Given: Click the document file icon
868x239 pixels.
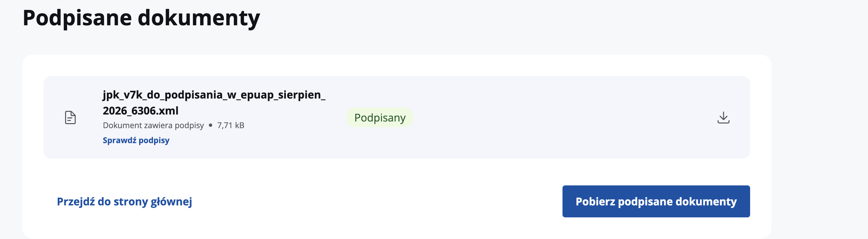Looking at the screenshot, I should point(70,118).
